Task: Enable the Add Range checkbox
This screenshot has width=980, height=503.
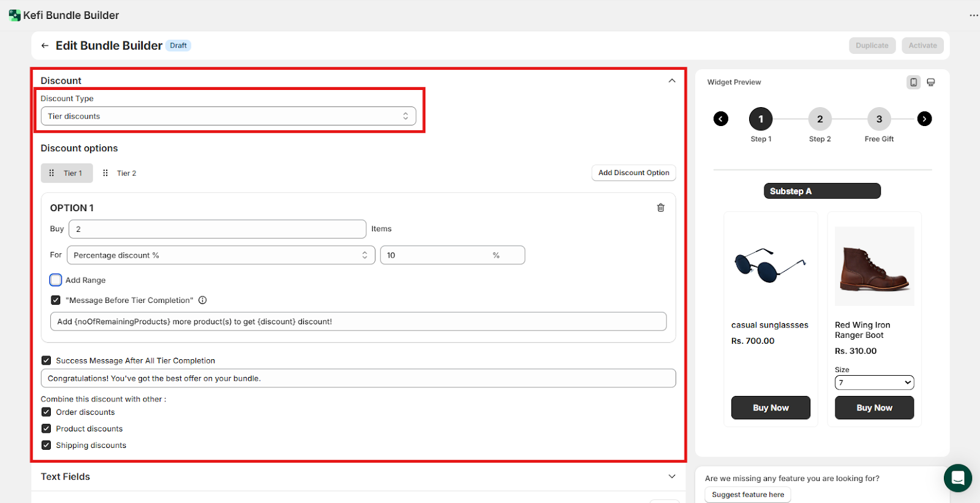Action: 56,280
